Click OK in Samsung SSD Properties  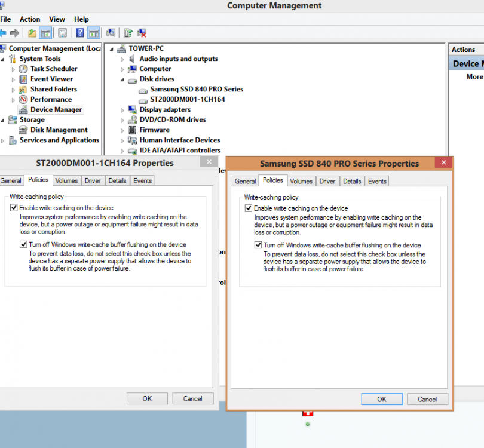pyautogui.click(x=382, y=399)
